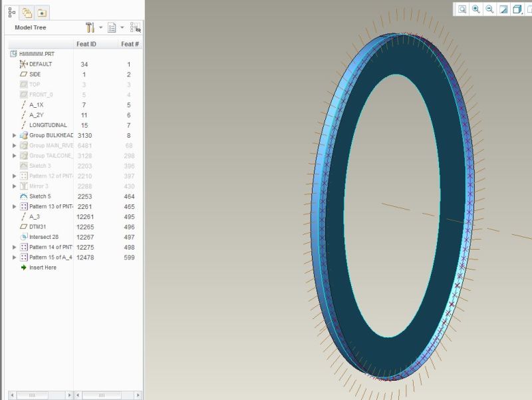Select the hidden Sketch 3 feature
The width and height of the screenshot is (532, 400).
pos(40,166)
